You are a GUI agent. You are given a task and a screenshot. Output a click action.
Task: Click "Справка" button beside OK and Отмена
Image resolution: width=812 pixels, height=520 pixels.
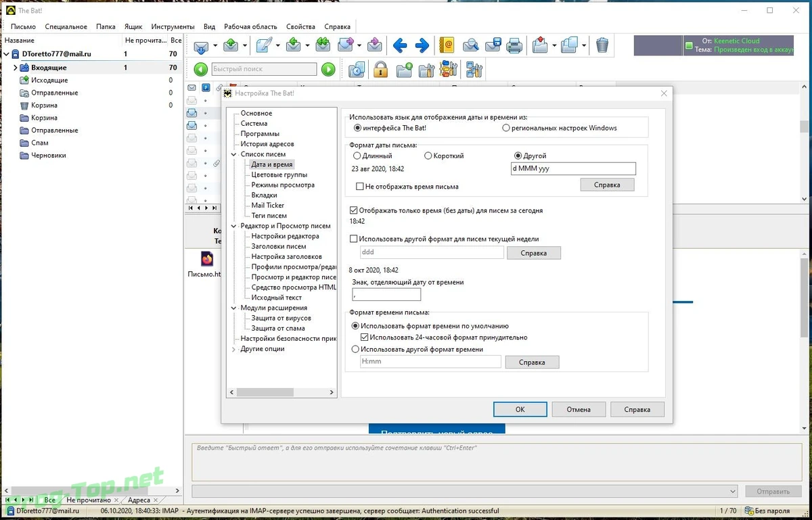pyautogui.click(x=637, y=409)
